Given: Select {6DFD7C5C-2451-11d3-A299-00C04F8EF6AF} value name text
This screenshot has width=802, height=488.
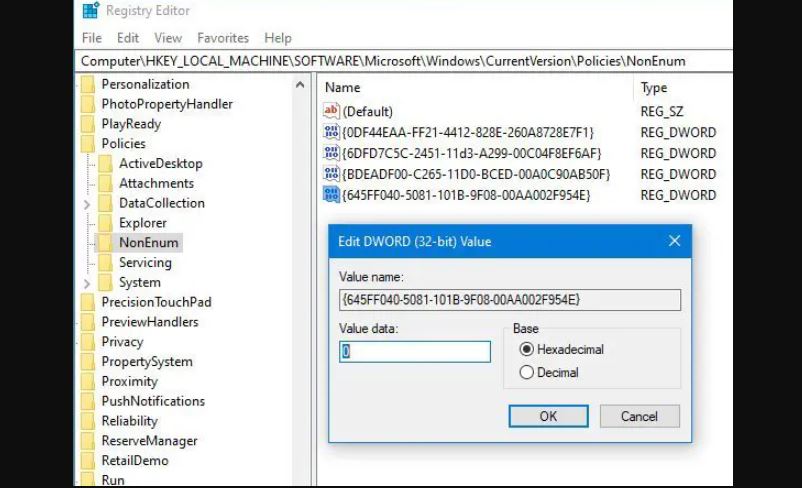Looking at the screenshot, I should click(472, 153).
